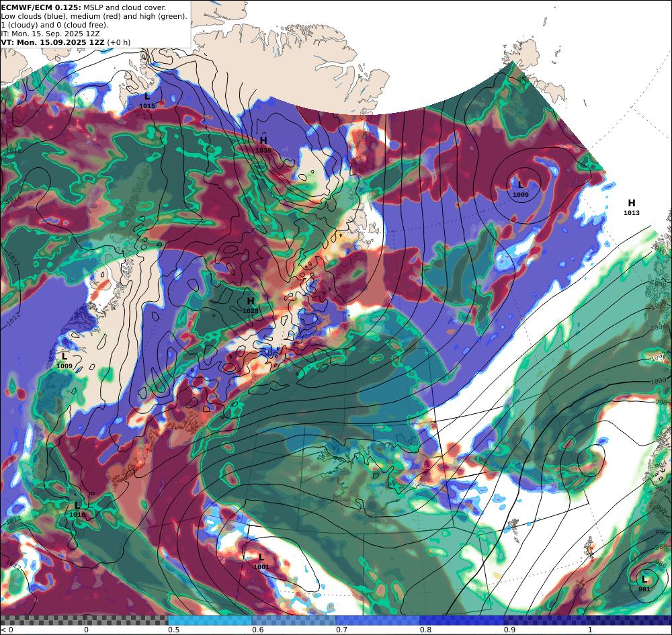Click the 'IT: Mon. 15. Sep. 2025 12Z' line
The height and width of the screenshot is (635, 672).
tap(50, 34)
